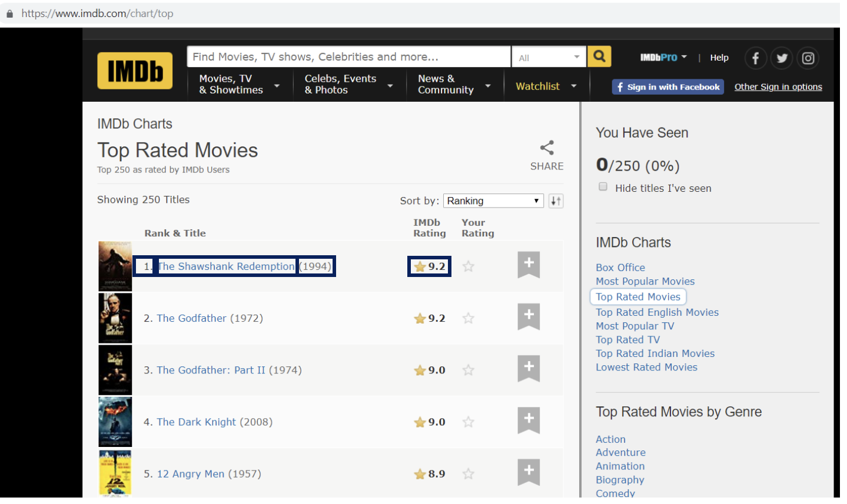The image size is (847, 504).
Task: Add The Godfather 1972 to watchlist
Action: pyautogui.click(x=529, y=316)
